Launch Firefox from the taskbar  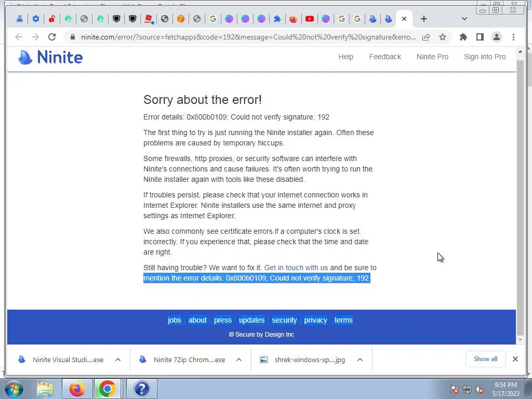77,389
